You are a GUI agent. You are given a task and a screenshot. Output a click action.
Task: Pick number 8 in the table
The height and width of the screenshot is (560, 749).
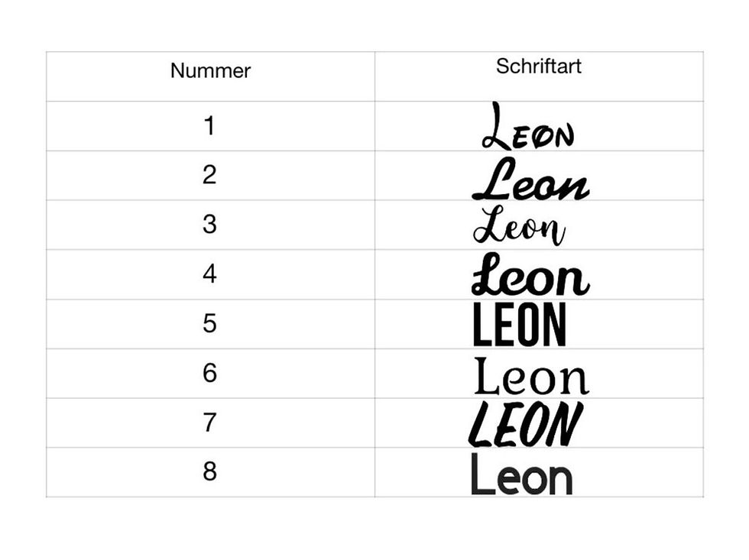coord(210,471)
